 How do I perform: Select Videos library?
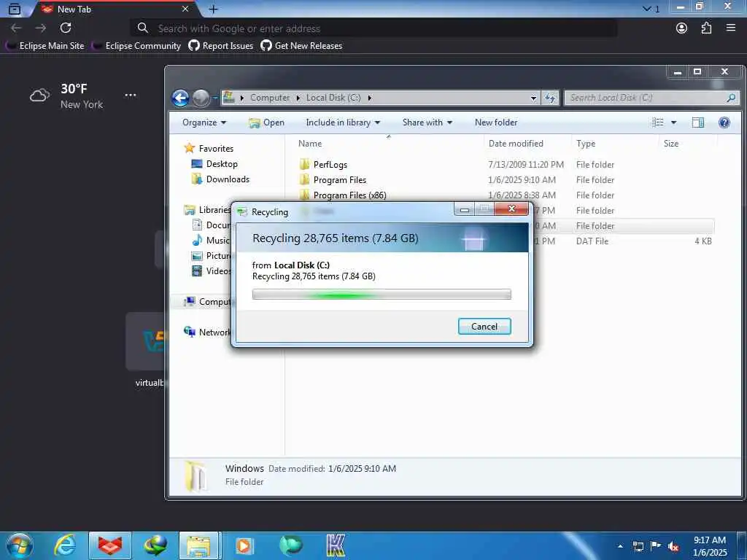(x=211, y=271)
